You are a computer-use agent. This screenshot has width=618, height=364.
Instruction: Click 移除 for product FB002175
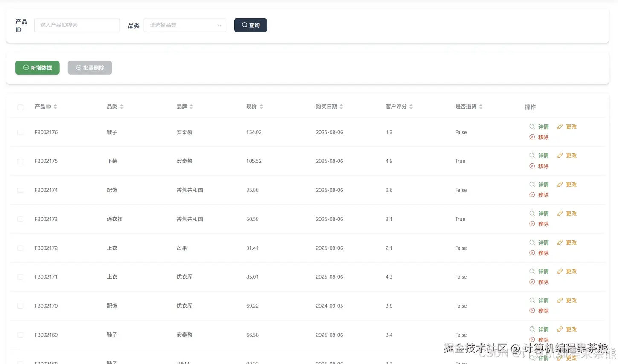[x=539, y=166]
